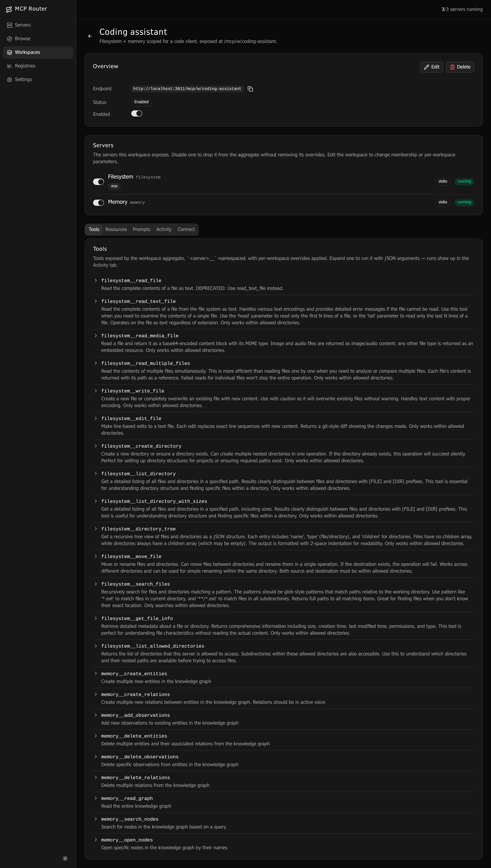
Task: Toggle the Filesystem server switch
Action: pyautogui.click(x=99, y=182)
